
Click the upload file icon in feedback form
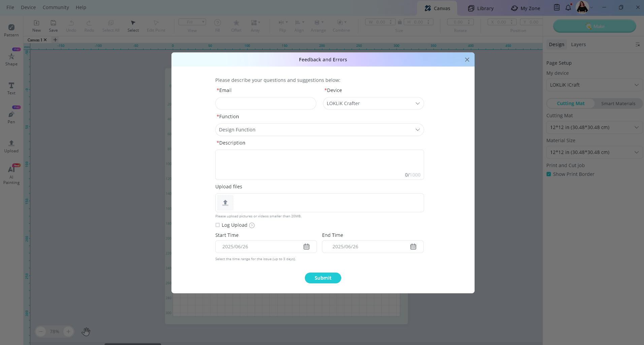click(x=225, y=203)
